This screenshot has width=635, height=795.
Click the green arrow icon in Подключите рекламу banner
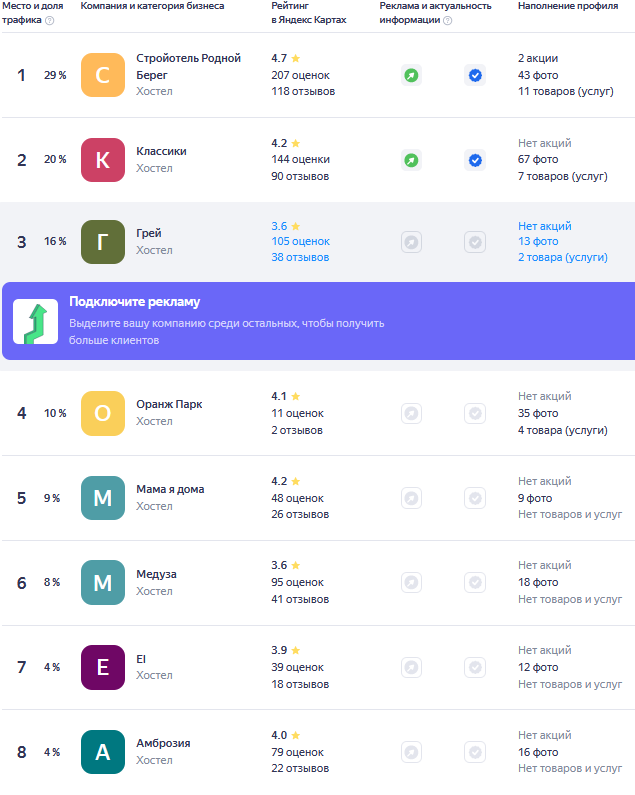[36, 322]
